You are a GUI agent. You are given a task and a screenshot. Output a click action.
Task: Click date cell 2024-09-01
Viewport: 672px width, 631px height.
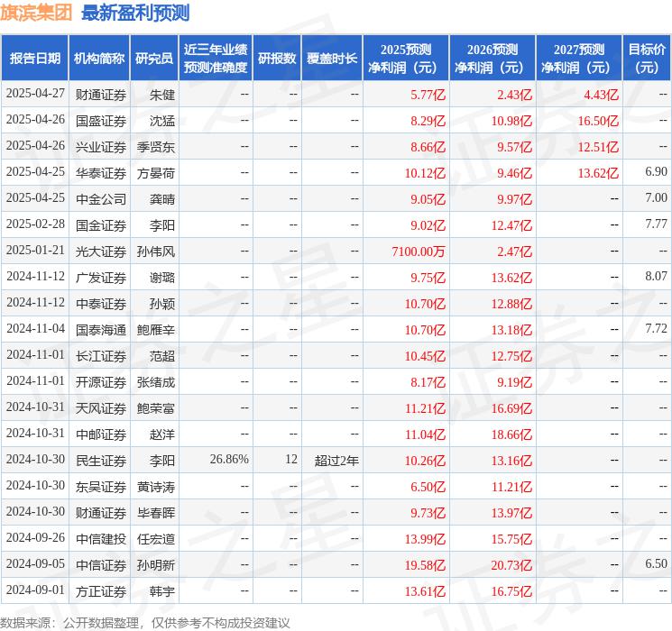pos(35,590)
